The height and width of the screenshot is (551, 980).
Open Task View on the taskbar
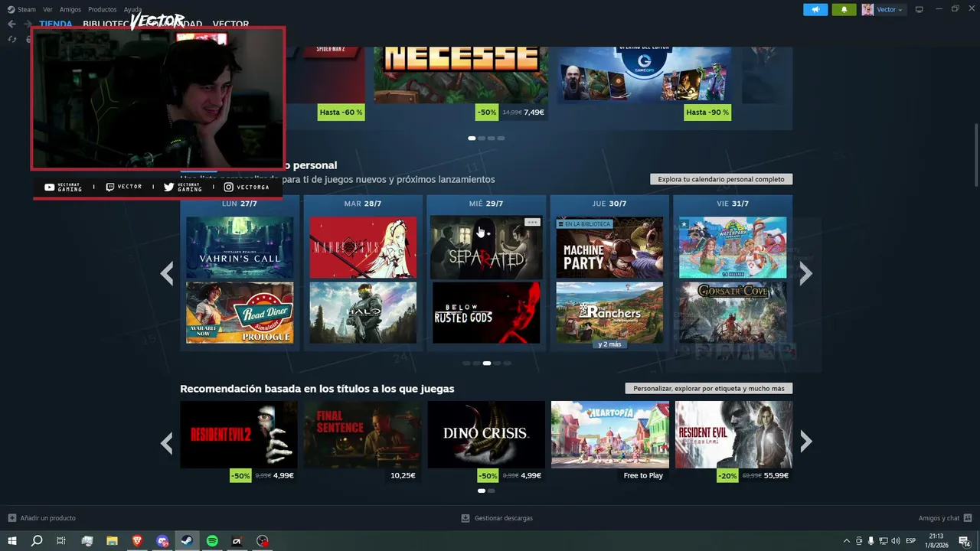tap(61, 541)
